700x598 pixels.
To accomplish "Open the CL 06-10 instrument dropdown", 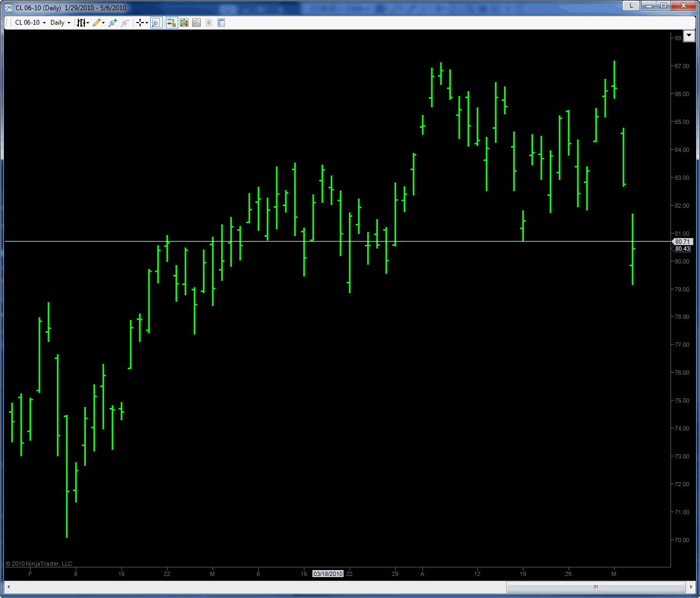I will click(x=30, y=23).
